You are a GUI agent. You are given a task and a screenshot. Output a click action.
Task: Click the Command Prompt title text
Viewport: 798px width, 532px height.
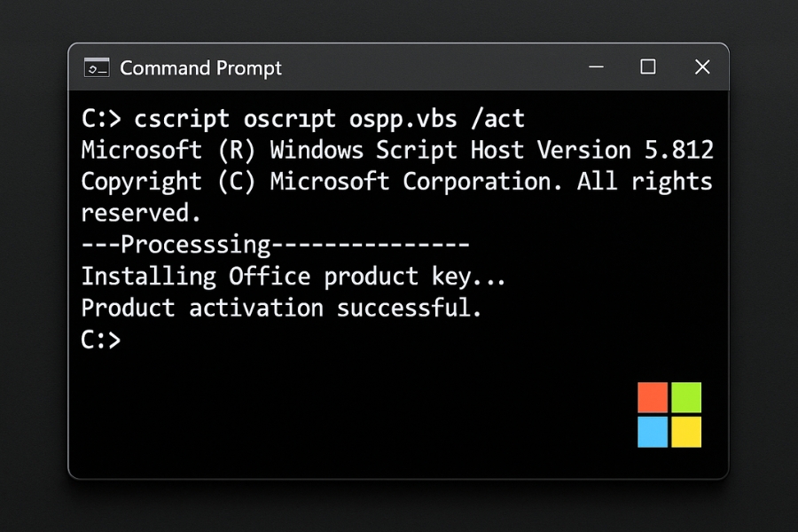point(200,68)
